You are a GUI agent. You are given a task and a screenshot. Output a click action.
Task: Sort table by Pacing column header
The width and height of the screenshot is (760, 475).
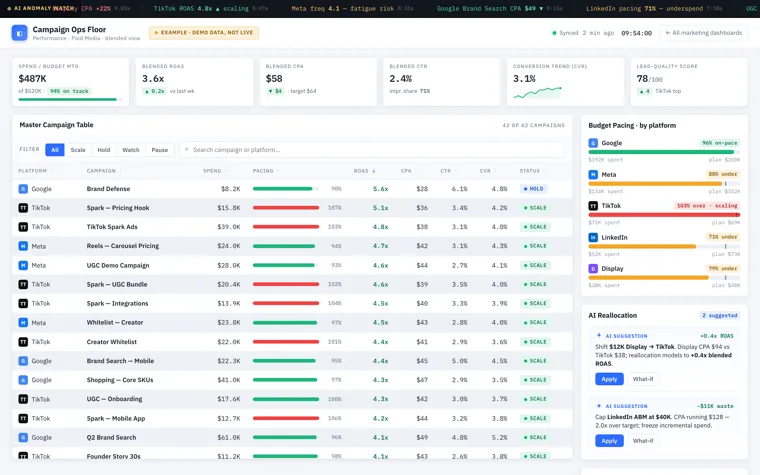click(x=265, y=171)
